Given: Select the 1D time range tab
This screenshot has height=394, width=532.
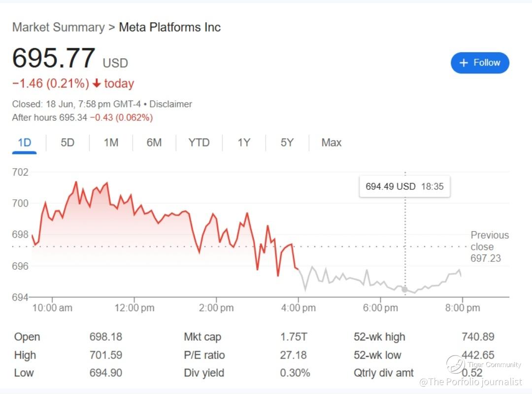Looking at the screenshot, I should click(x=25, y=143).
